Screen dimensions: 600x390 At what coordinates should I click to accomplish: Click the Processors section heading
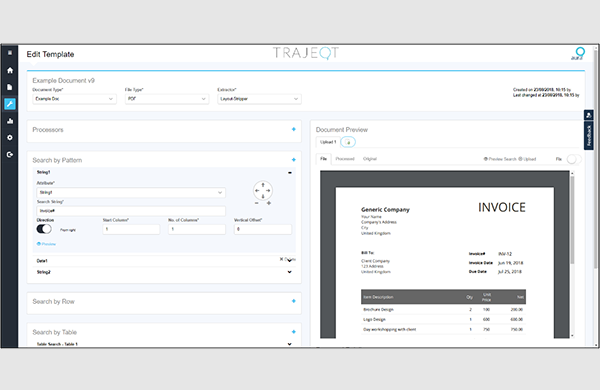tap(48, 130)
